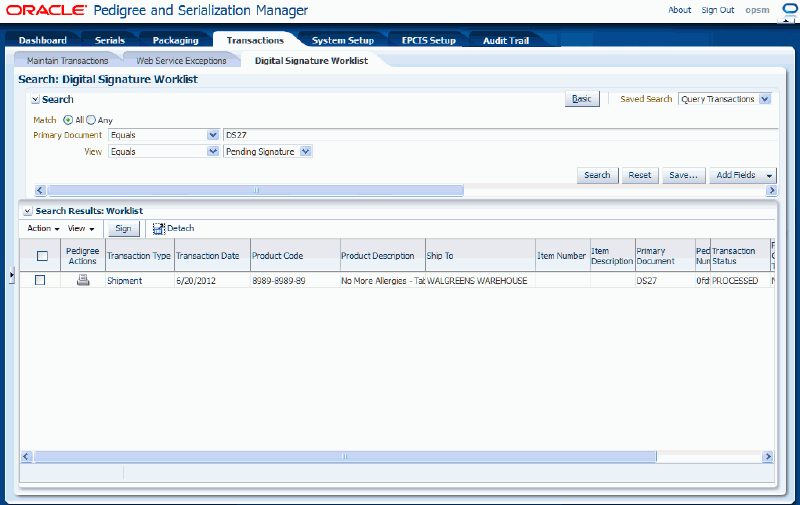Click the search panel scrollbar left arrow

pyautogui.click(x=40, y=190)
